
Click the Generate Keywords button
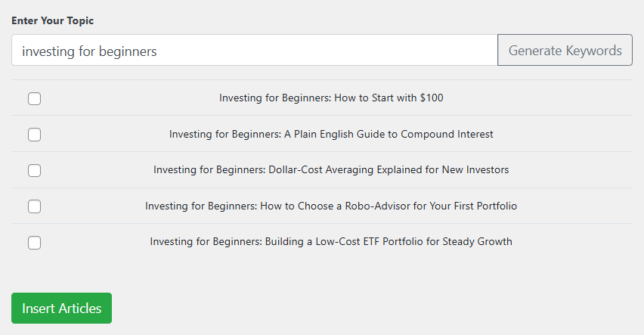click(565, 51)
